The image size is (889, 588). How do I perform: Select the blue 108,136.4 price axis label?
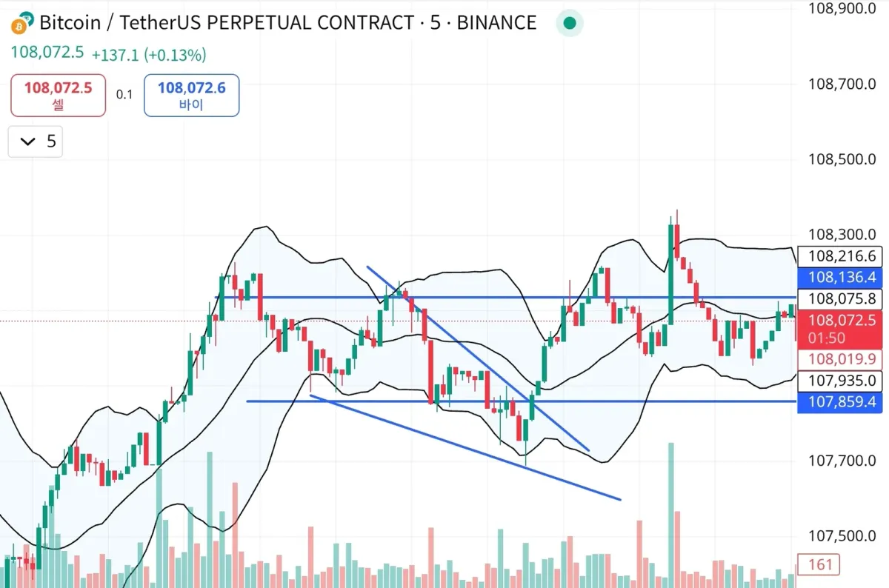point(842,278)
